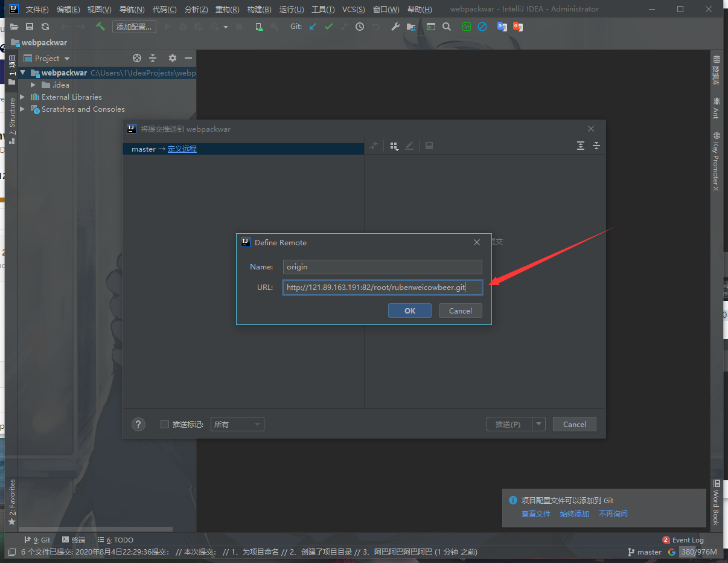The height and width of the screenshot is (563, 728).
Task: Click the Project panel gear icon
Action: (173, 58)
